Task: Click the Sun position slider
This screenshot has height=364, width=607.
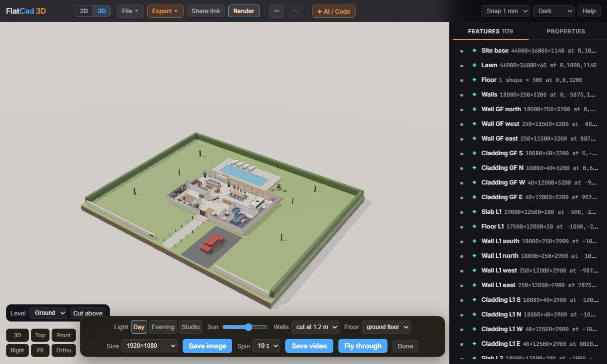Action: tap(245, 327)
